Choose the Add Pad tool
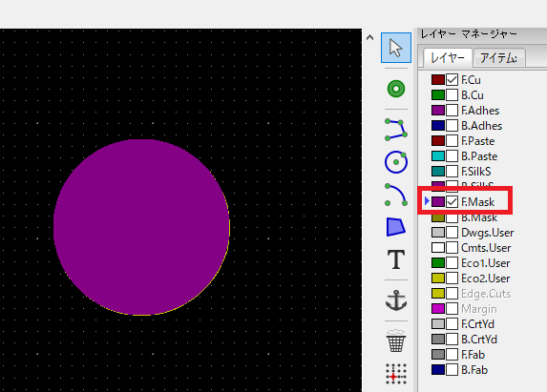 (396, 89)
